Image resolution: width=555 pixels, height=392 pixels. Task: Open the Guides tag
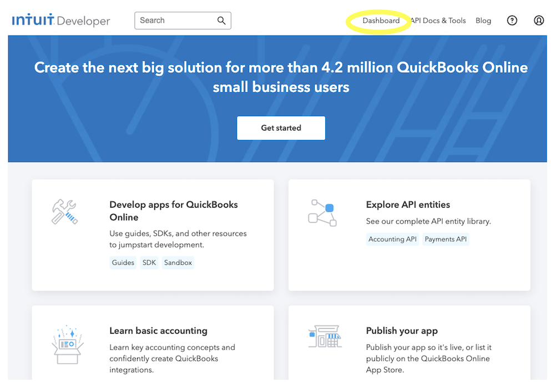coord(123,263)
